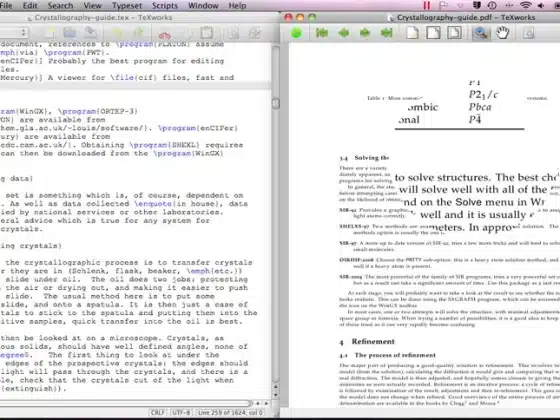Click '\file{cif}' in editor text
This screenshot has width=560, height=420.
[x=134, y=78]
